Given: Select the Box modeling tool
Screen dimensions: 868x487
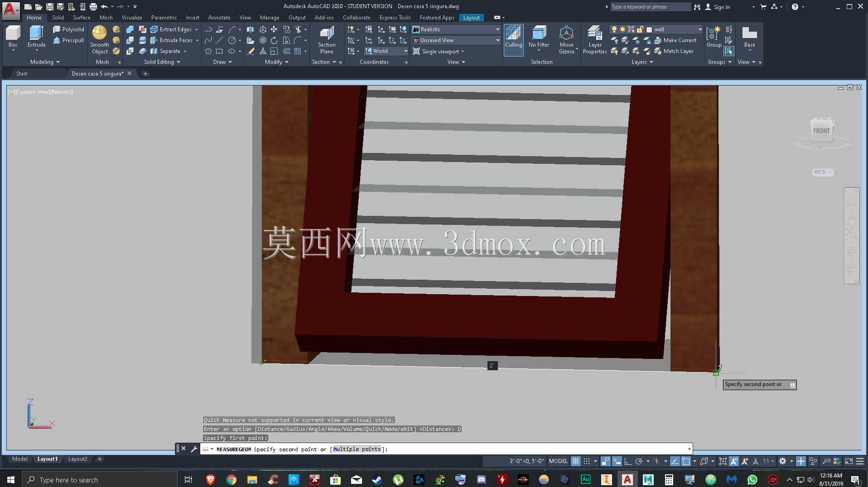Looking at the screenshot, I should [13, 37].
